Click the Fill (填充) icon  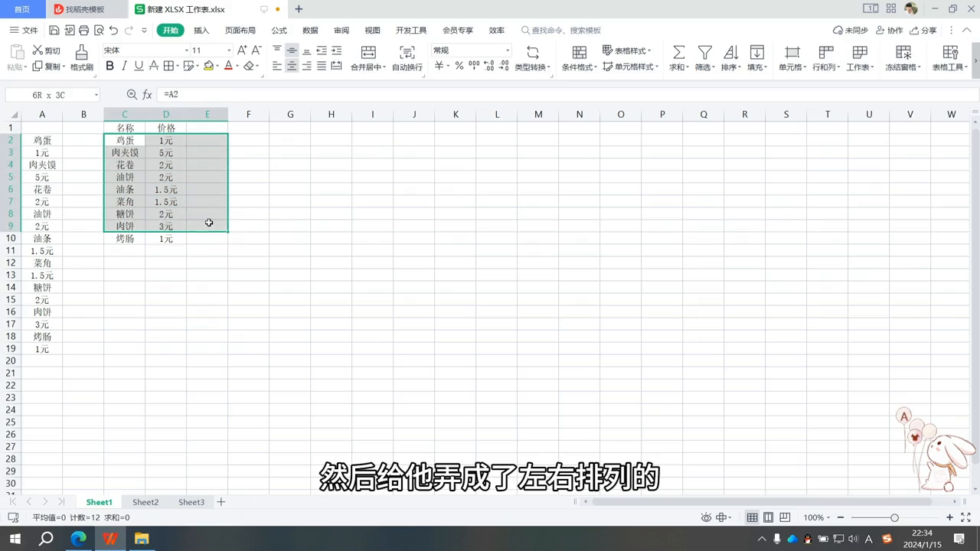click(756, 52)
